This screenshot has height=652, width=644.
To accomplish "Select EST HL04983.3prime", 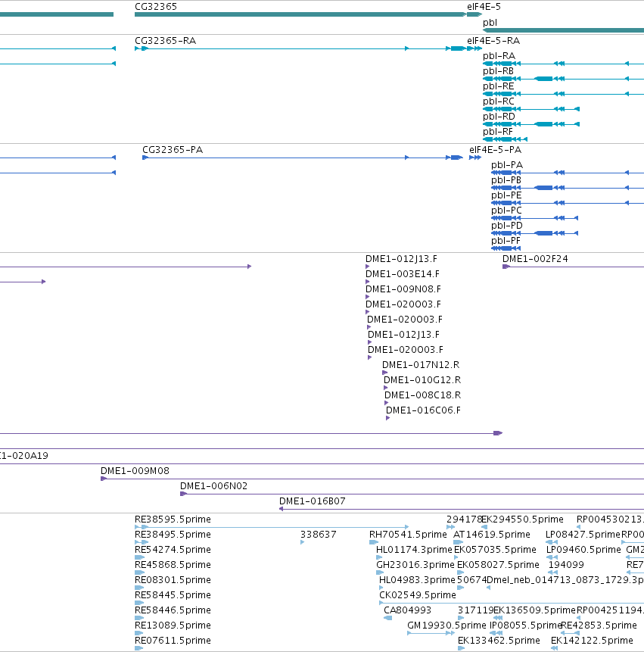I will tap(417, 580).
